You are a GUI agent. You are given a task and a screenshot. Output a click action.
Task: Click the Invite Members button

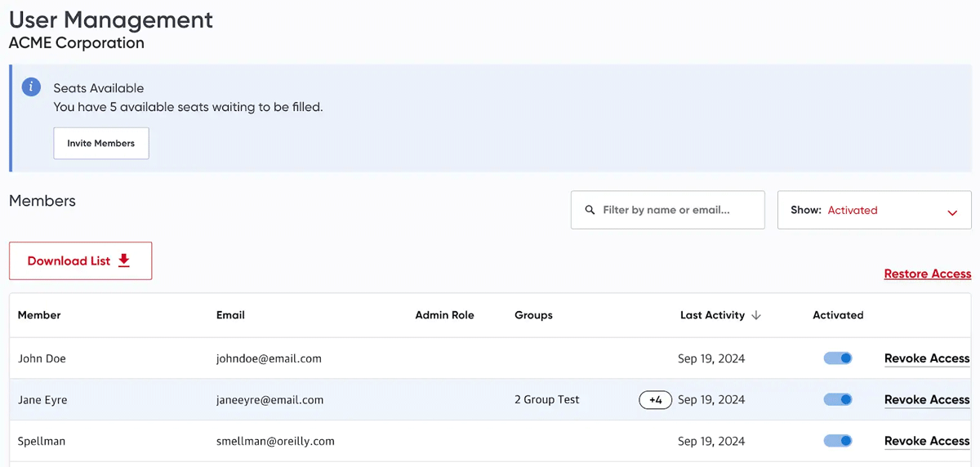[x=101, y=143]
